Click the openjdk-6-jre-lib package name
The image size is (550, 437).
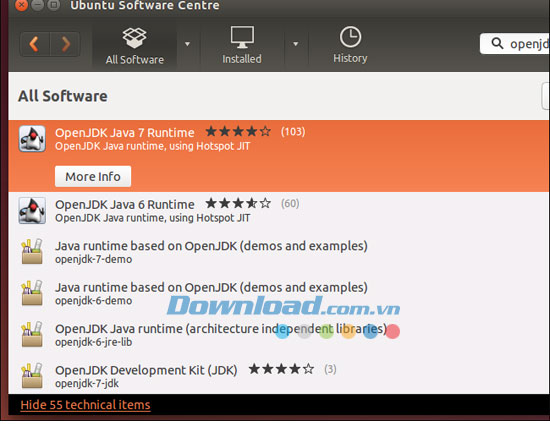(94, 342)
